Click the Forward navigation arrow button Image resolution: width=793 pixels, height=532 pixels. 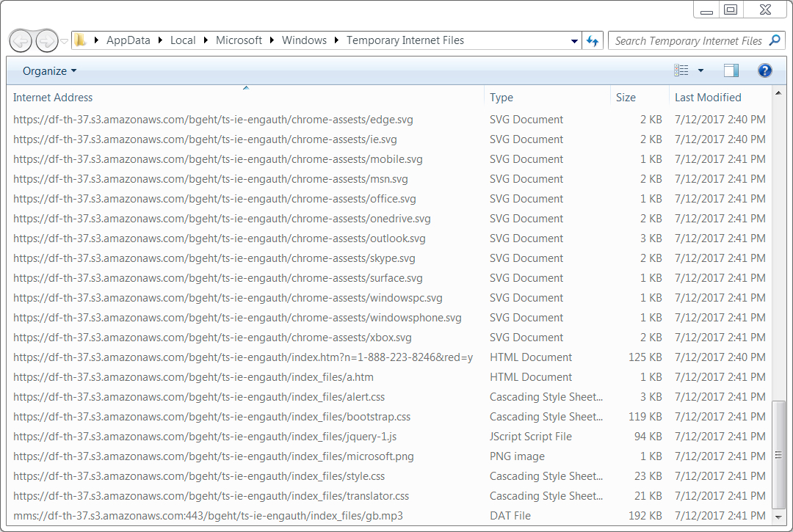(x=46, y=41)
